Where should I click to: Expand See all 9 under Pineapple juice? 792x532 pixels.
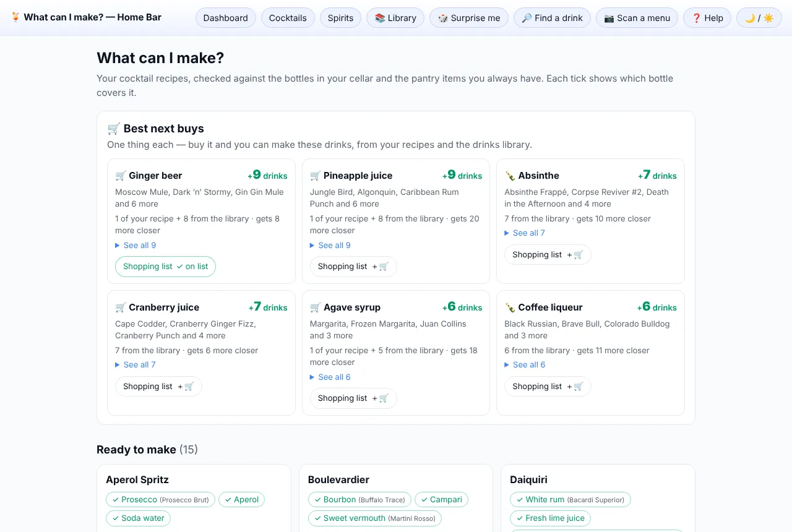pos(330,246)
